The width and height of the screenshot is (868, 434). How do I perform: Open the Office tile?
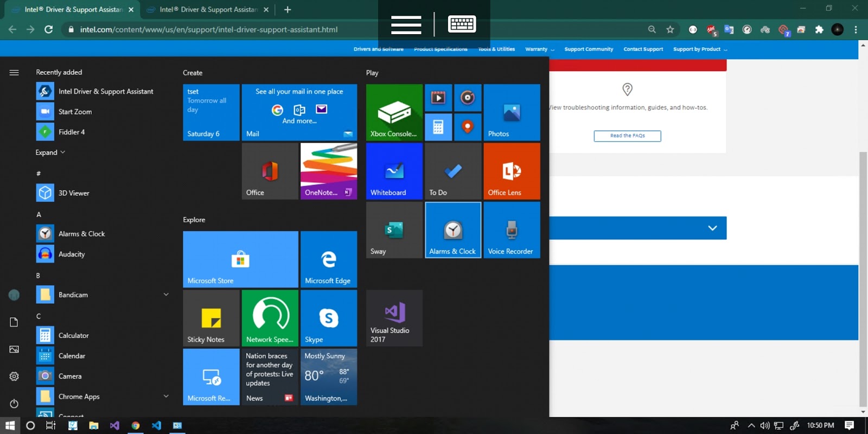point(270,171)
